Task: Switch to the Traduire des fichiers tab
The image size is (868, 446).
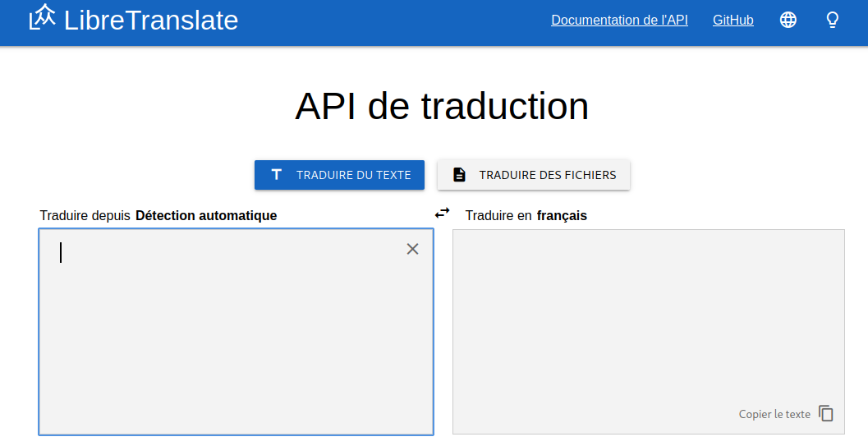Action: pyautogui.click(x=534, y=175)
